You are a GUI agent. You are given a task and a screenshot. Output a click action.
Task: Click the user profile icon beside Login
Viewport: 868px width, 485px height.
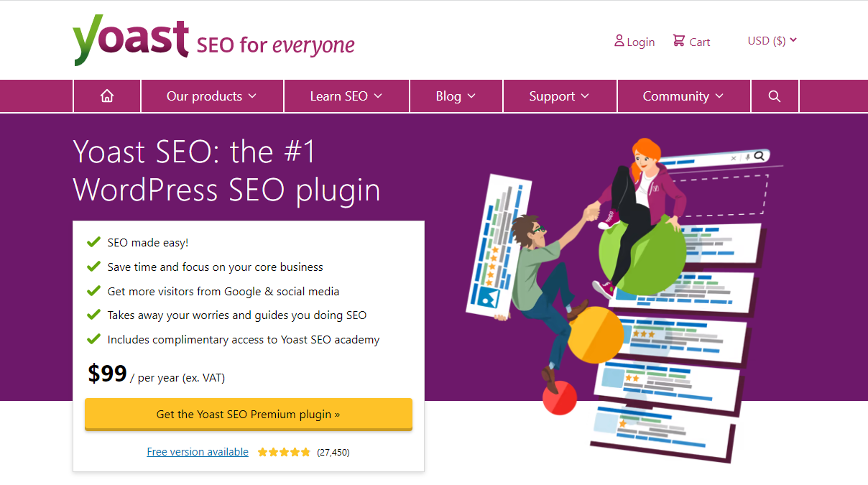[619, 41]
